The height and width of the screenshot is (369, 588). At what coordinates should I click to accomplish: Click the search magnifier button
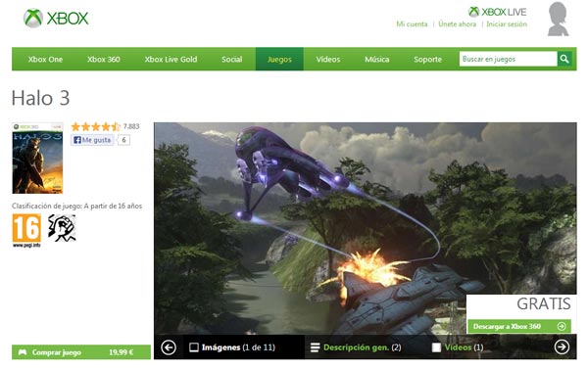click(x=564, y=59)
